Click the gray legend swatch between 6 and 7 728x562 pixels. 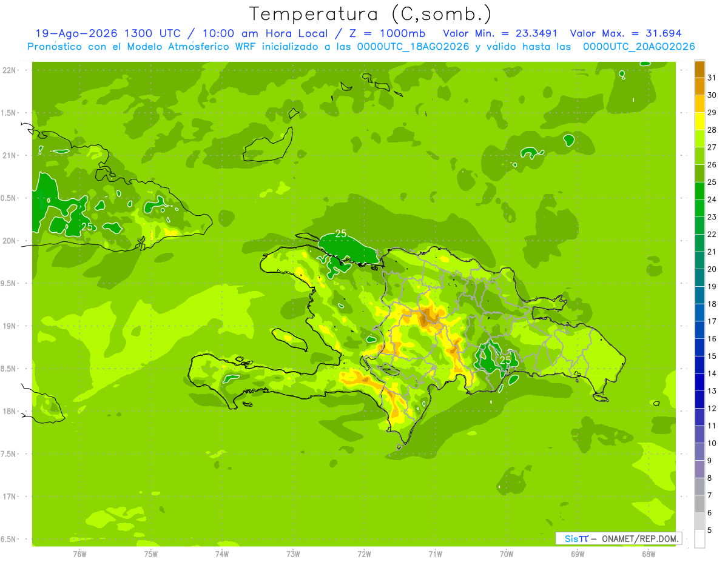(x=699, y=504)
